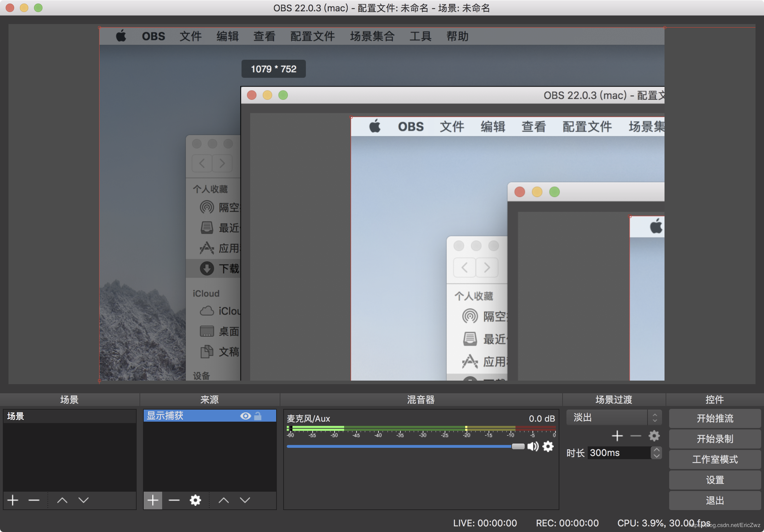
Task: Click the Apple logo in captured menu bar
Action: tap(121, 36)
